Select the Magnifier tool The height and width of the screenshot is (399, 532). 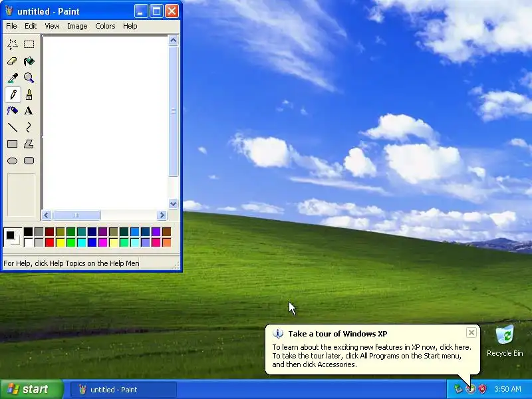[x=29, y=78]
